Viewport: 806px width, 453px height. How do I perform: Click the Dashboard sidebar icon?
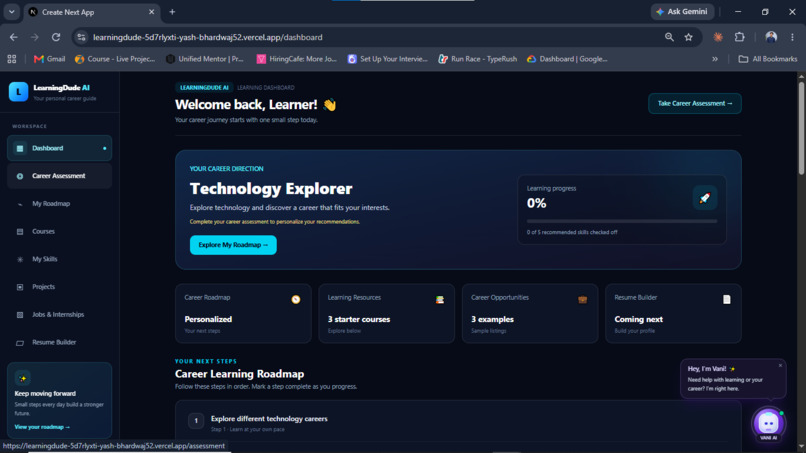click(x=20, y=148)
